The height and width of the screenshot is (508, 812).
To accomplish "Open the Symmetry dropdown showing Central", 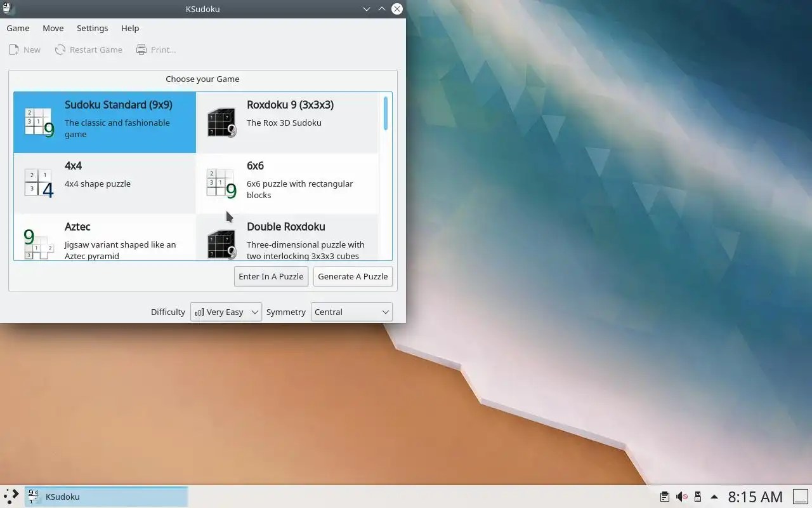I will pyautogui.click(x=351, y=312).
